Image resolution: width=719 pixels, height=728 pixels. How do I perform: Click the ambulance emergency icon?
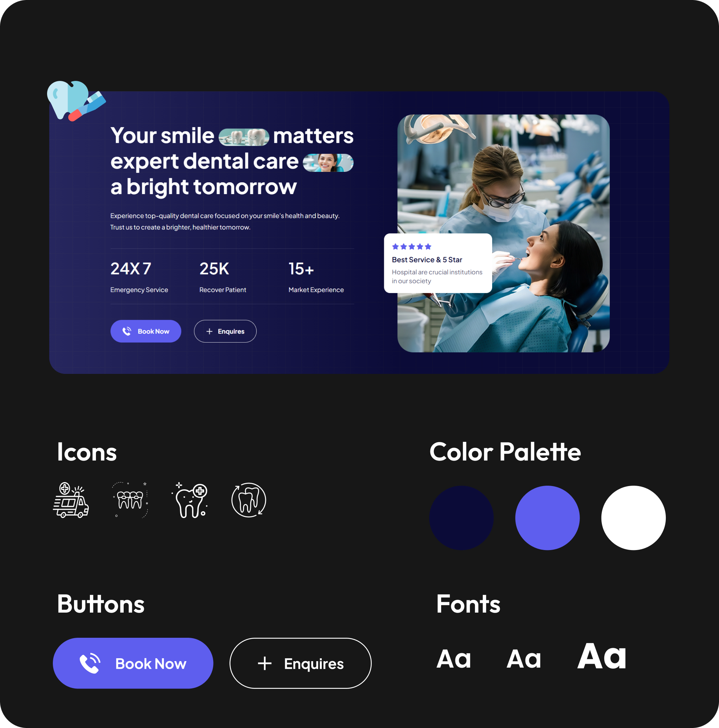coord(71,500)
